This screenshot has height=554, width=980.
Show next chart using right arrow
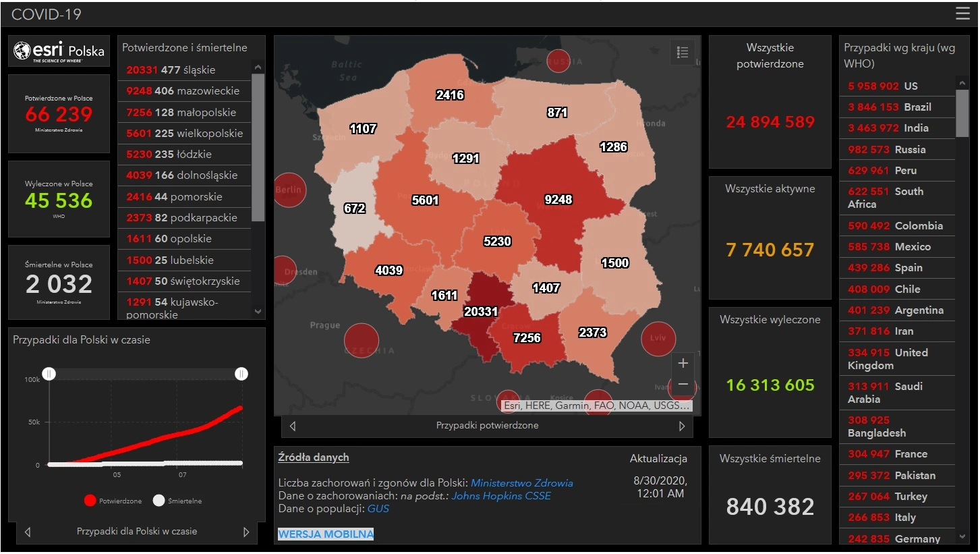tap(246, 532)
